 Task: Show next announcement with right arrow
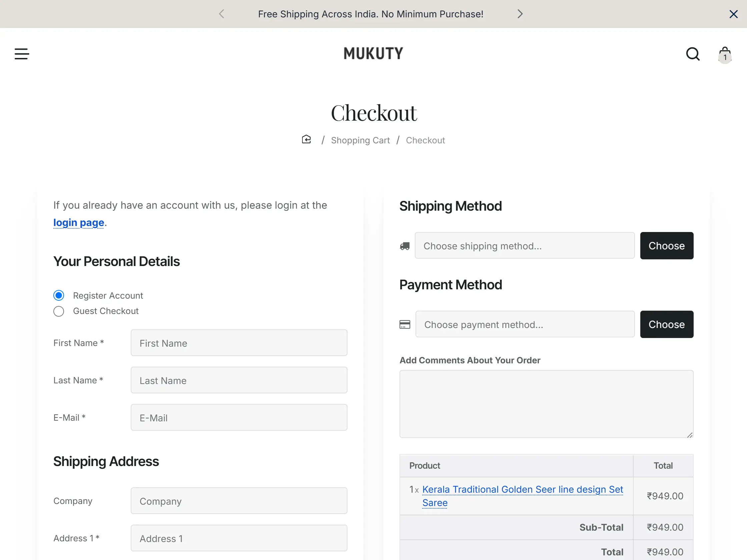point(520,14)
